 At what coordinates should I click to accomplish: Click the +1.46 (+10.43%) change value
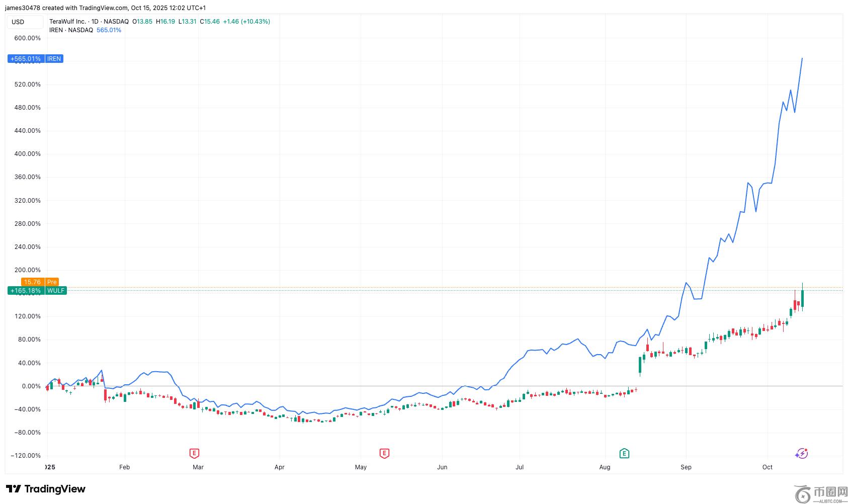click(246, 22)
